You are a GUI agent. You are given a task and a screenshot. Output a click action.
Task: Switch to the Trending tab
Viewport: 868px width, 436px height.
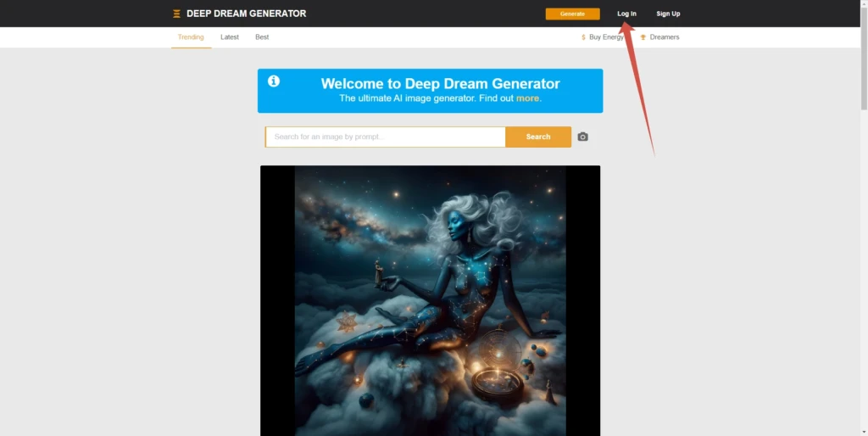pyautogui.click(x=191, y=37)
